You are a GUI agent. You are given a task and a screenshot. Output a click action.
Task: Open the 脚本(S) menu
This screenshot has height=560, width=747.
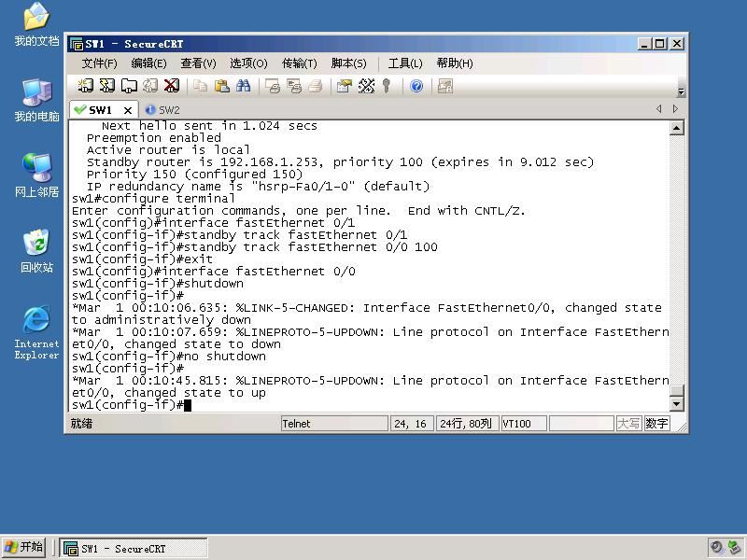click(348, 63)
